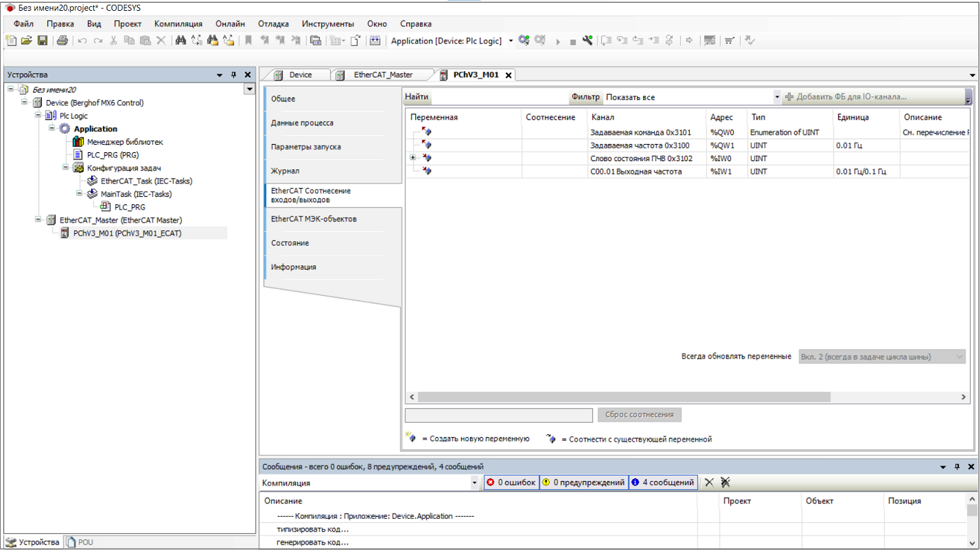Switch to the Device editor tab
This screenshot has width=980, height=550.
coord(300,75)
